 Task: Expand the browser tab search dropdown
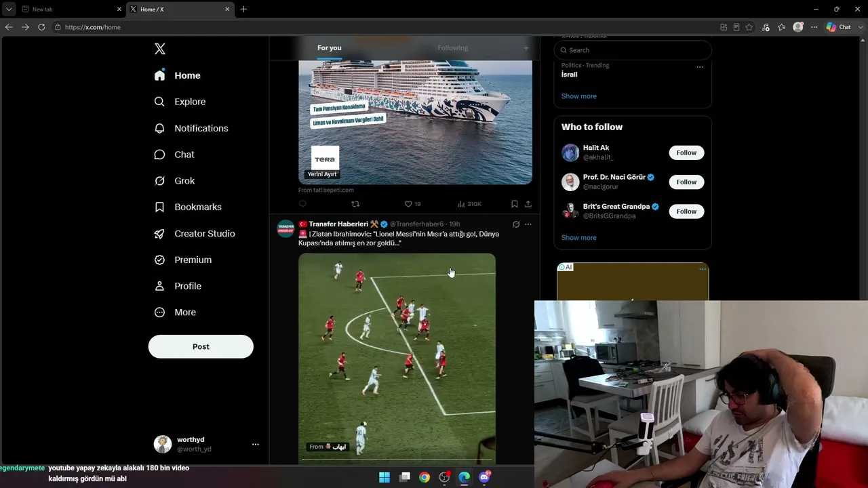tap(9, 9)
